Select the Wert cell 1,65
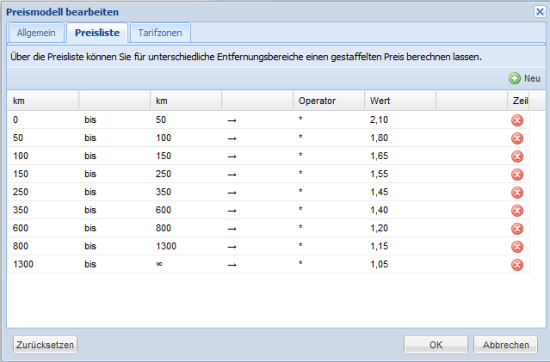Image resolution: width=550 pixels, height=362 pixels. [x=400, y=156]
